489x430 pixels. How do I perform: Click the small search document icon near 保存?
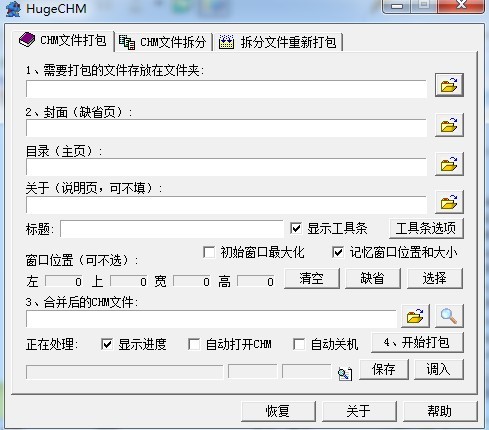coord(345,374)
